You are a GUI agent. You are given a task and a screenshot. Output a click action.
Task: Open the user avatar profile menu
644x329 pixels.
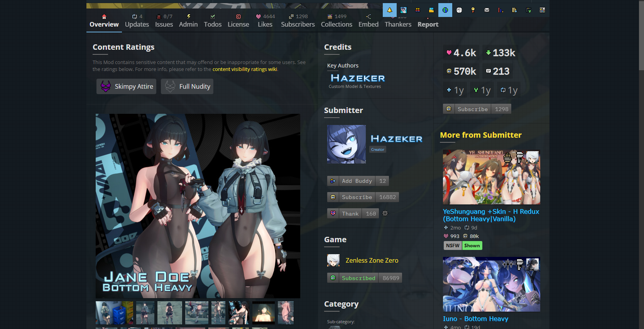point(403,10)
